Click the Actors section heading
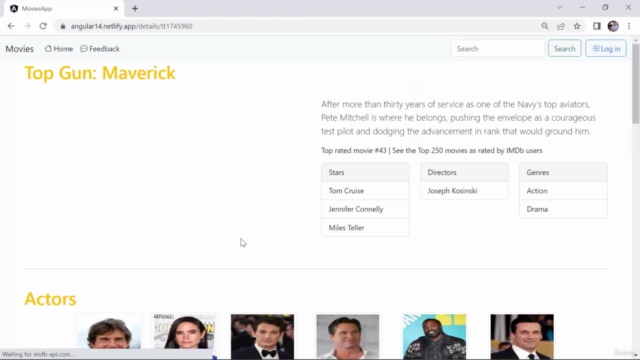Screen dimensions: 640x360 tap(50, 299)
